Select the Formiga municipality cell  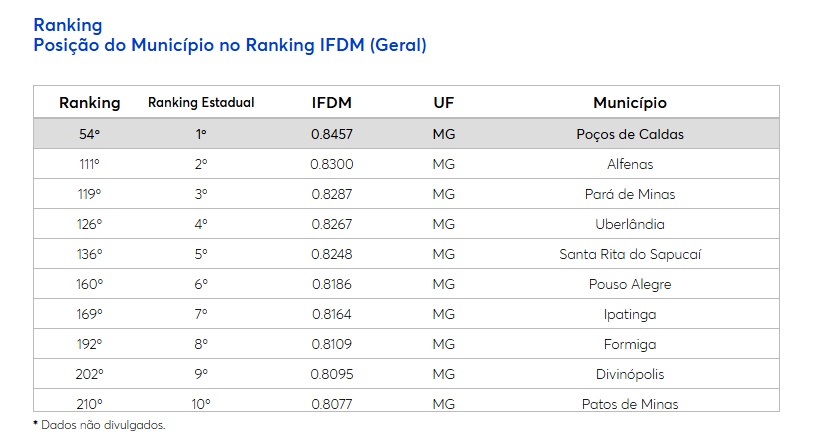[630, 344]
